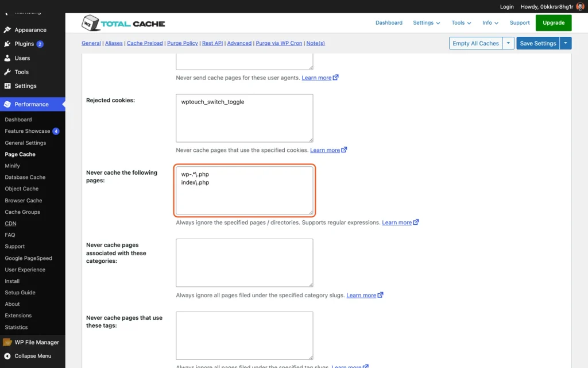
Task: Open the Dashboard link in top nav
Action: pyautogui.click(x=389, y=23)
